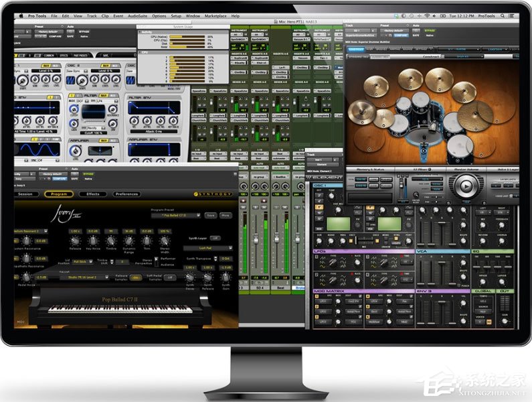The image size is (532, 402).
Task: Click the drum kit play preview button
Action: [466, 186]
